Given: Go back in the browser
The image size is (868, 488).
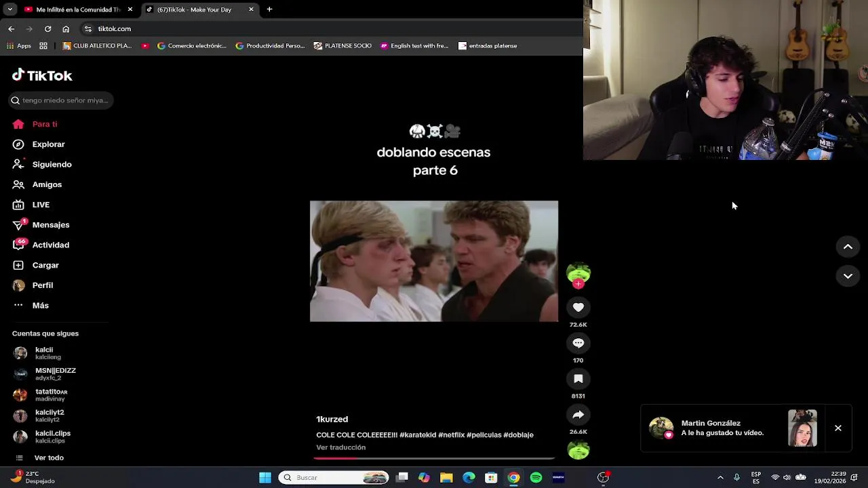Looking at the screenshot, I should point(11,29).
